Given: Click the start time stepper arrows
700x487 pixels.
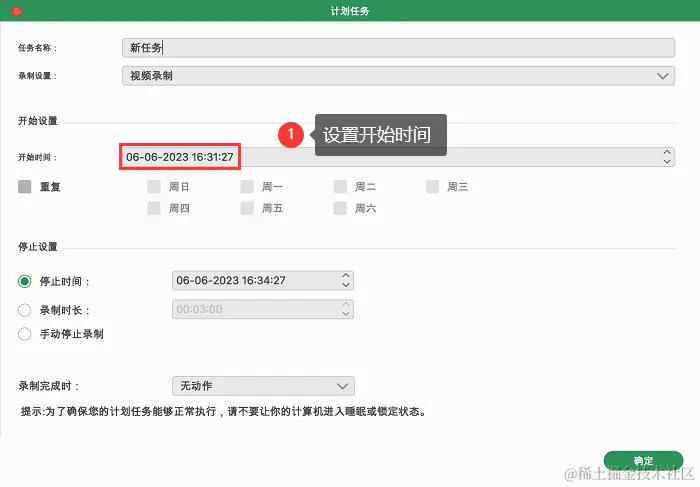Looking at the screenshot, I should 667,157.
